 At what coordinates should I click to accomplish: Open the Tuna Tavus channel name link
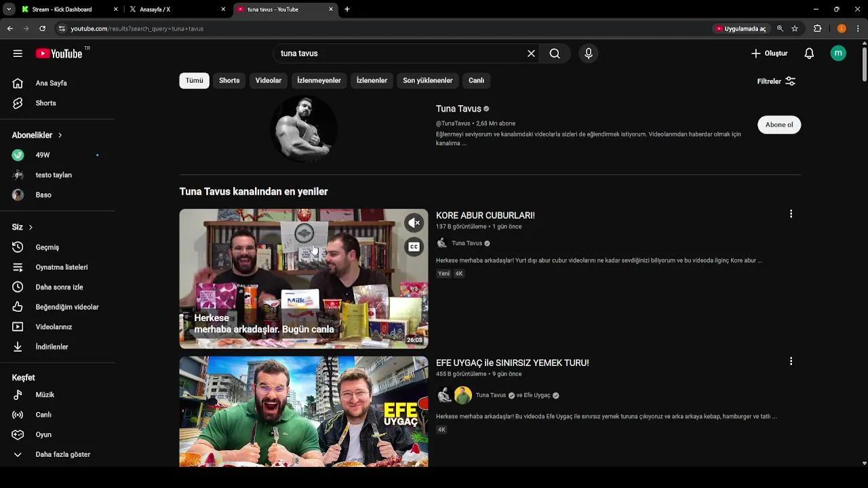coord(458,108)
